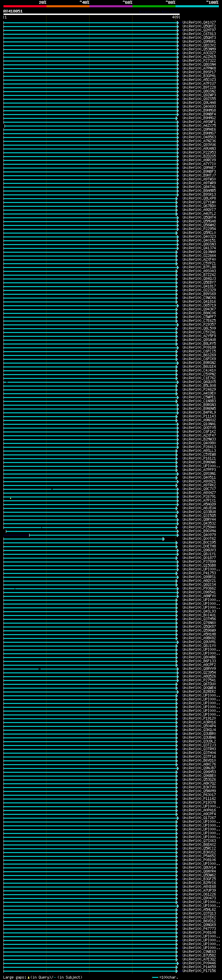222x980 pixels.
Task: Click hit label UniRef100_A3CDZ7
Action: coord(199,53)
